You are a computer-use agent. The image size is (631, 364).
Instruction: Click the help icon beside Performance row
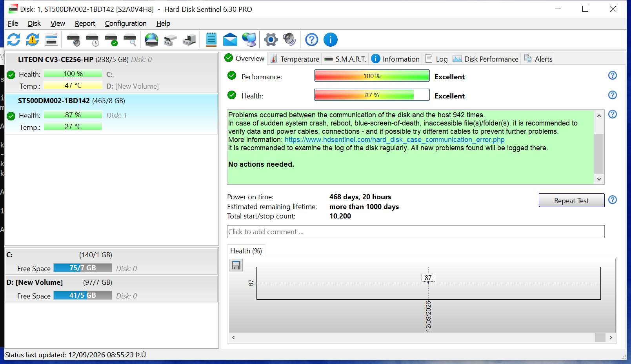tap(612, 75)
